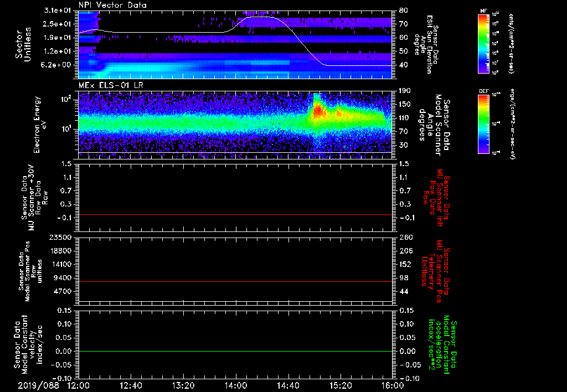Click the "4700" scanner position tick value
567x392 pixels.
point(62,291)
